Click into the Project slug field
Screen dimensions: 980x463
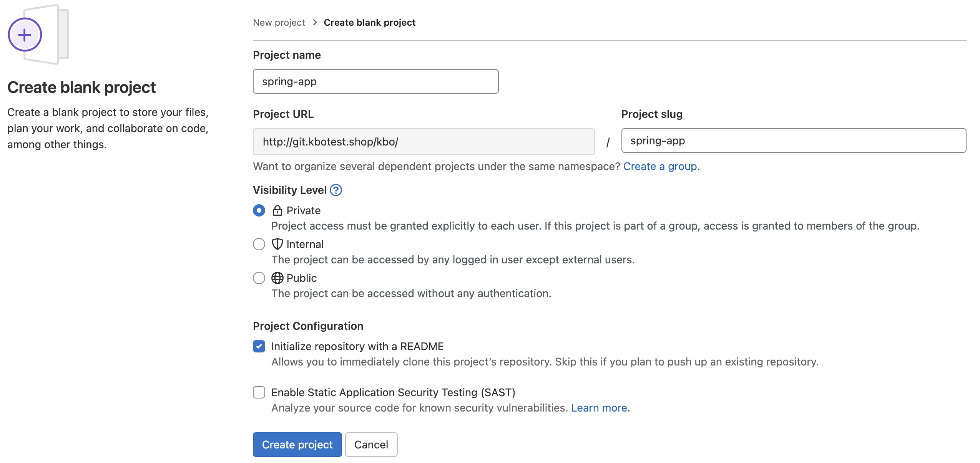click(x=793, y=141)
